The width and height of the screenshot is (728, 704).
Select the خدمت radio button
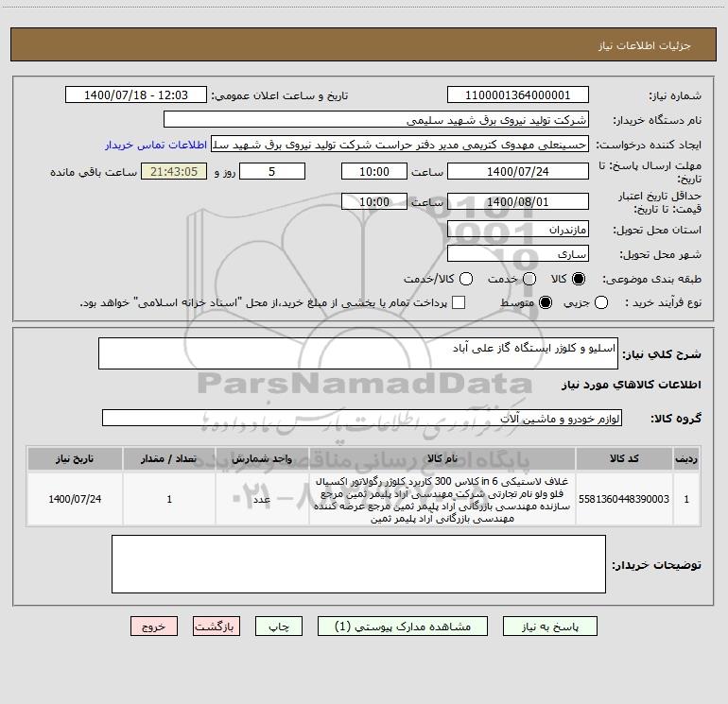(x=529, y=279)
